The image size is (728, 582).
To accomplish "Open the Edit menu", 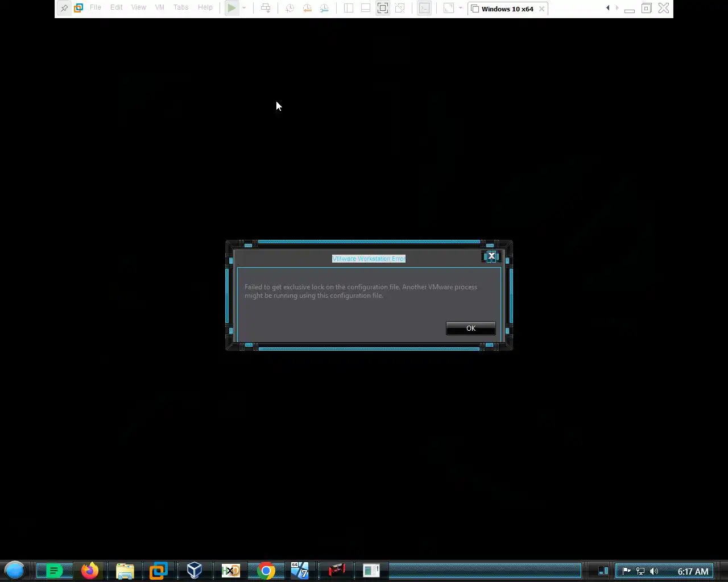I will (117, 7).
